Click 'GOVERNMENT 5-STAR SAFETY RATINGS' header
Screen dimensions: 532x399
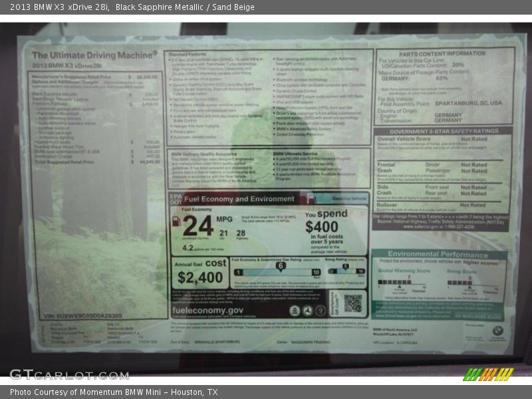444,131
